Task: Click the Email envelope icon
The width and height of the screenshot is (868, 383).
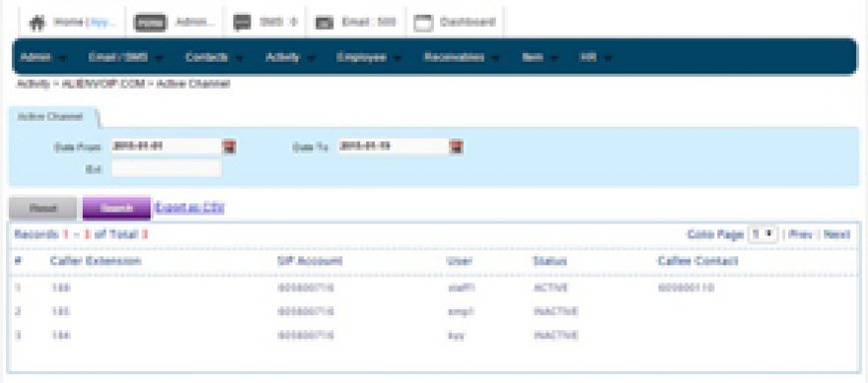Action: (324, 24)
